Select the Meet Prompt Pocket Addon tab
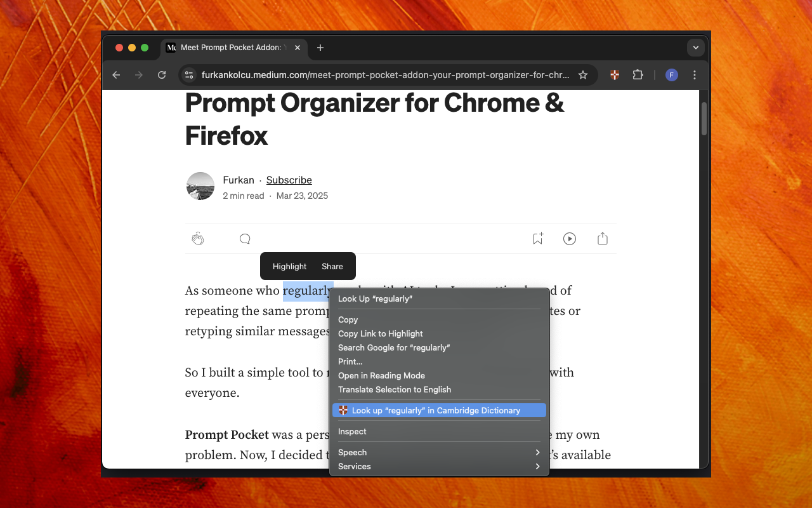 234,48
